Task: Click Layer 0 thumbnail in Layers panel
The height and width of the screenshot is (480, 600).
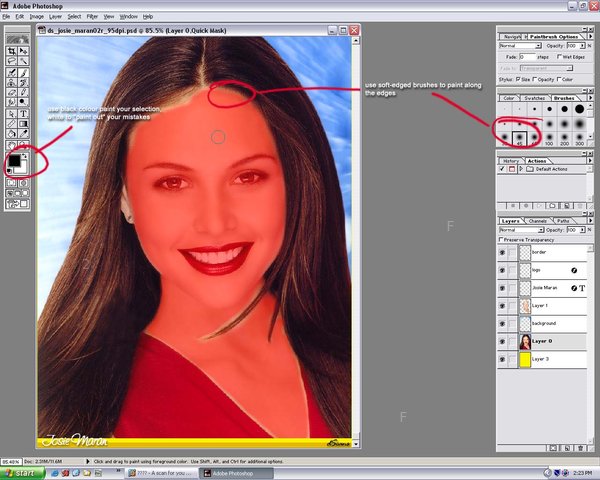Action: click(525, 341)
